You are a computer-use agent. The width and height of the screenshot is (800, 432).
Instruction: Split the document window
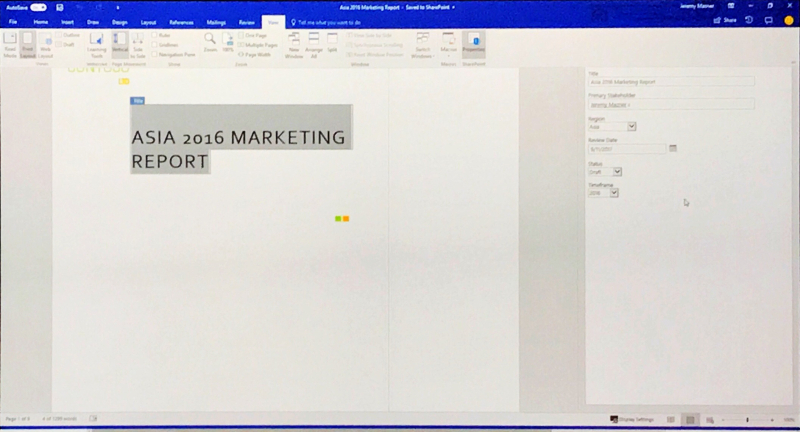332,43
